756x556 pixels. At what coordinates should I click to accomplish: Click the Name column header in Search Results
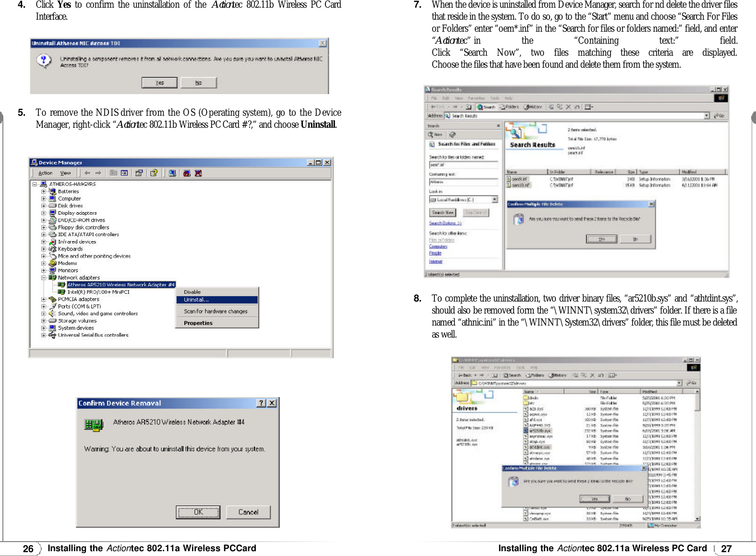coord(527,171)
